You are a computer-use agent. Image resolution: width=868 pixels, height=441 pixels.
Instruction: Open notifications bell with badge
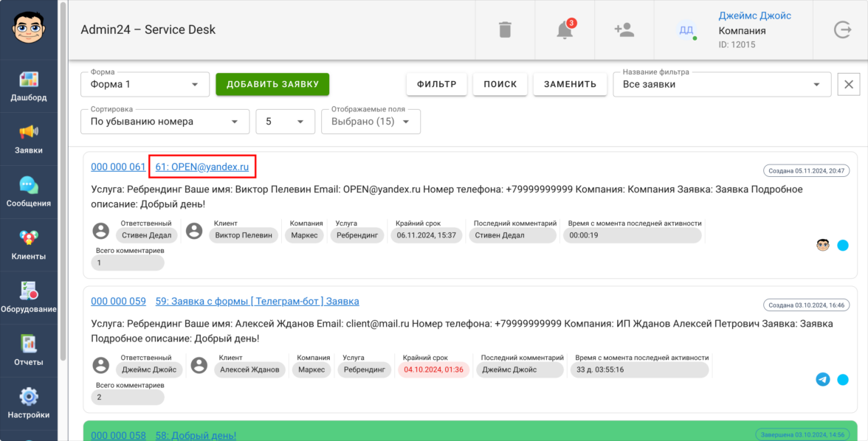coord(565,30)
